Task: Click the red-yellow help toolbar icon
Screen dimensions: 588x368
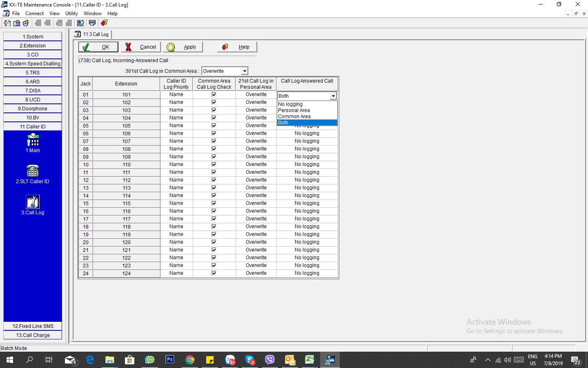Action: pos(104,23)
